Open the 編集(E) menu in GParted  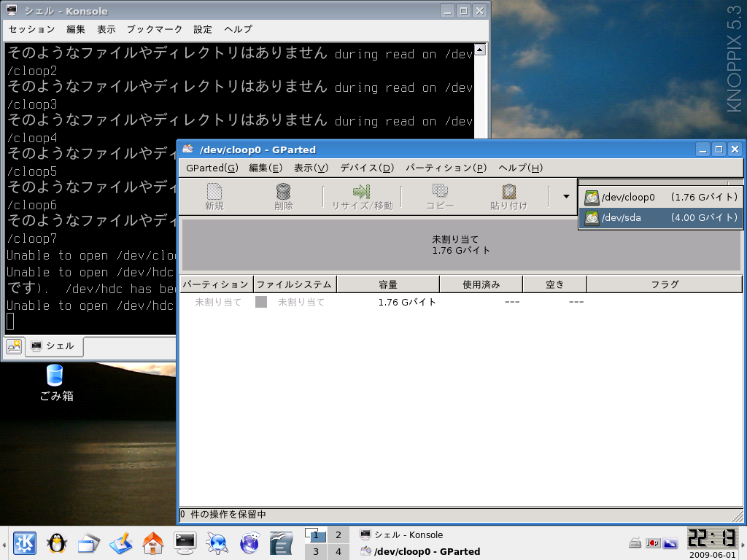pyautogui.click(x=266, y=168)
